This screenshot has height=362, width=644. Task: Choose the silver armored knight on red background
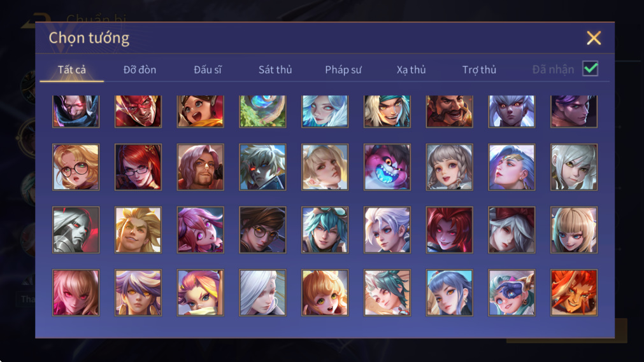[x=76, y=230]
